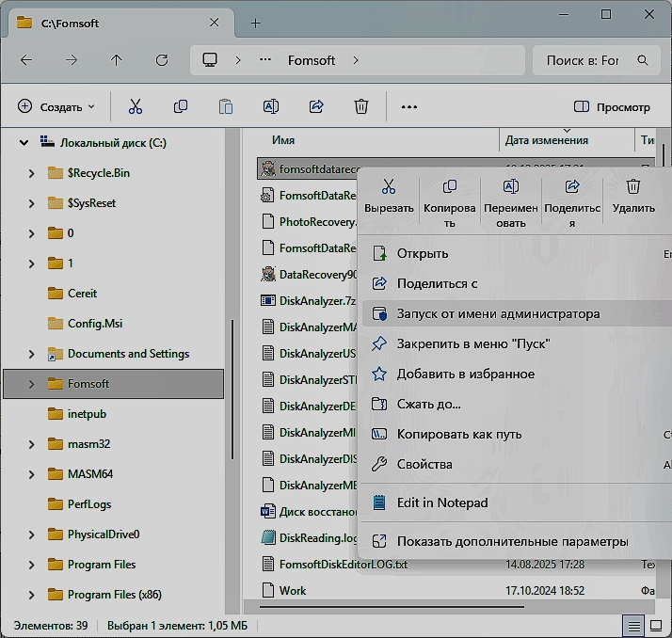
Task: Select Edit in Notepad
Action: click(x=519, y=502)
